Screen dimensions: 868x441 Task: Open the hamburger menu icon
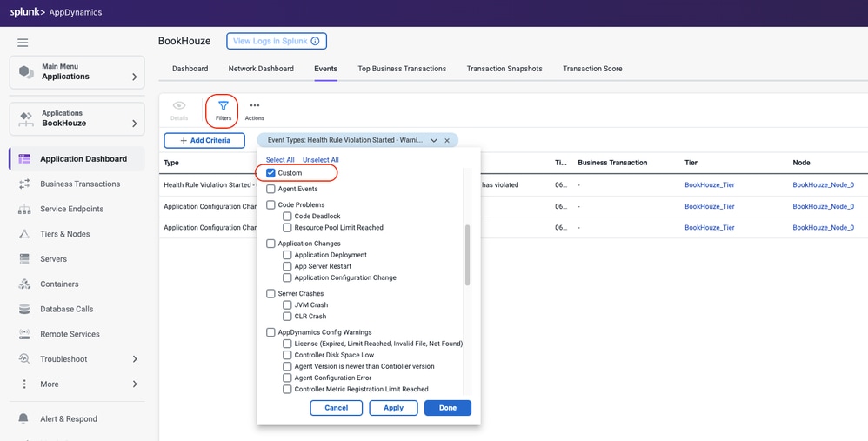(x=23, y=43)
